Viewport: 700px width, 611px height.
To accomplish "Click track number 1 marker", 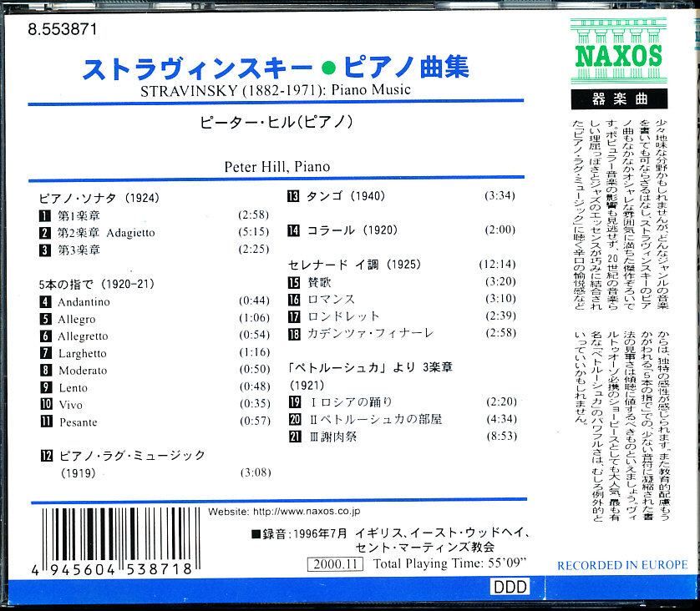I will [44, 216].
